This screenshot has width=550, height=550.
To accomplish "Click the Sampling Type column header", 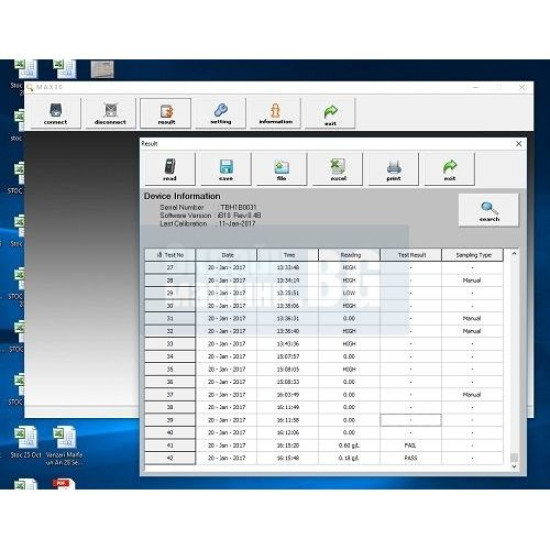I will (x=472, y=255).
